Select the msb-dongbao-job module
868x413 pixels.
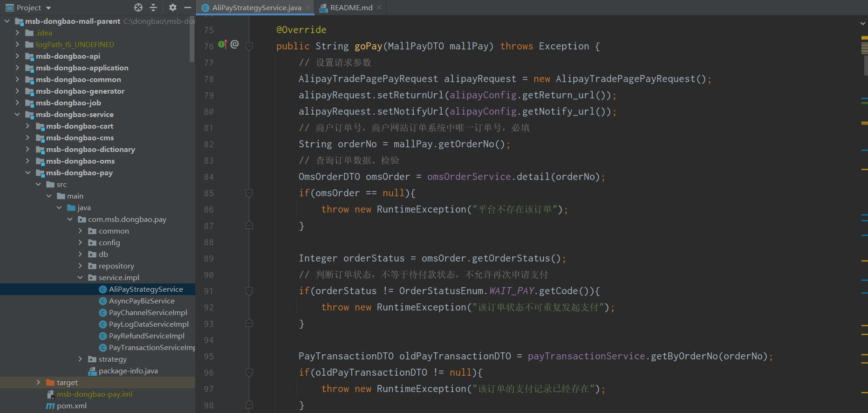coord(68,103)
